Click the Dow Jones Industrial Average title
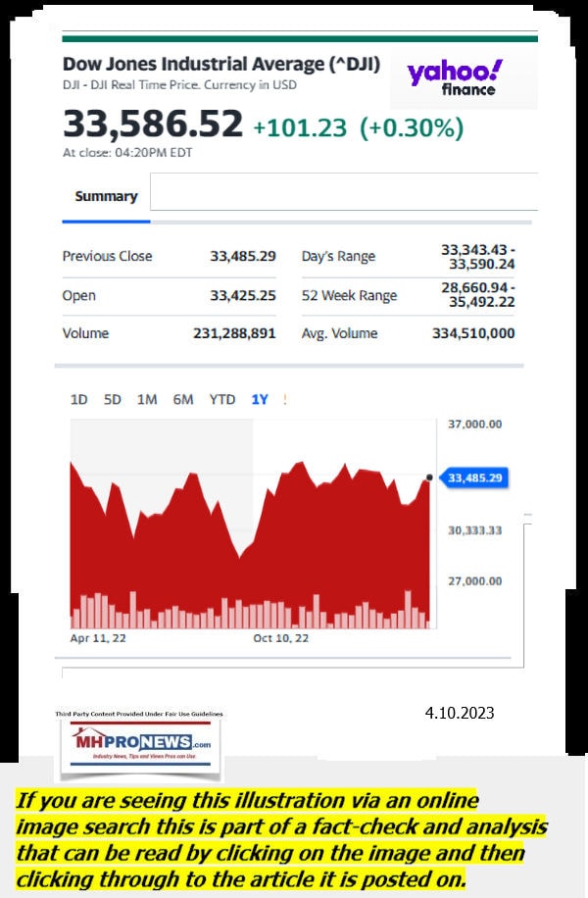Viewport: 588px width, 898px height. (x=221, y=64)
